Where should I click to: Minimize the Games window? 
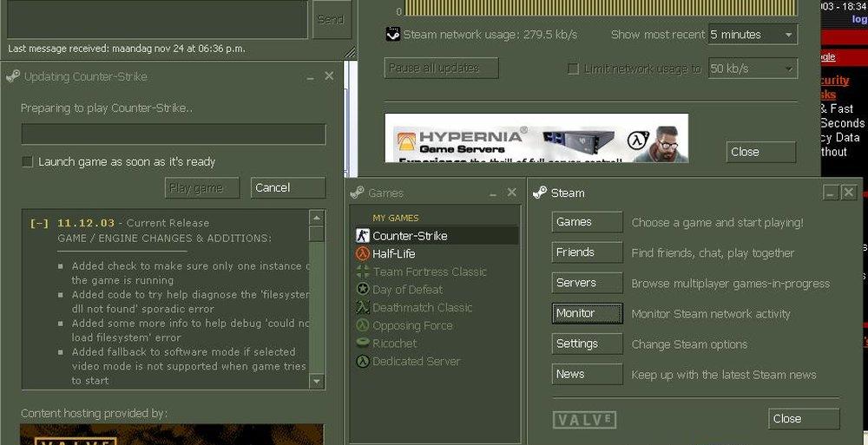pos(493,193)
